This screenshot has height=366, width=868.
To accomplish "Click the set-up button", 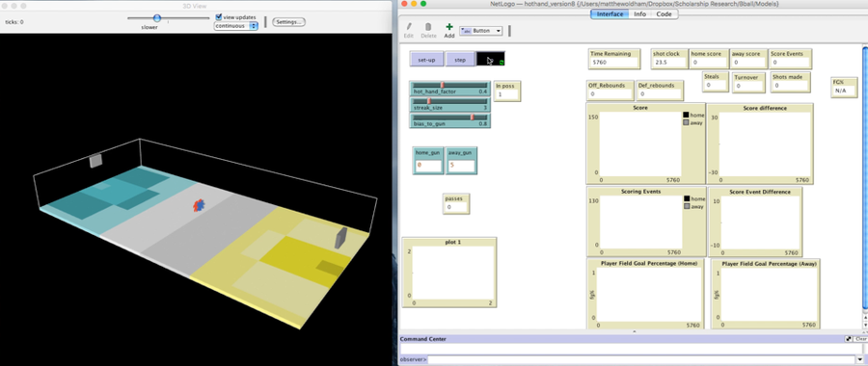I will (x=426, y=60).
